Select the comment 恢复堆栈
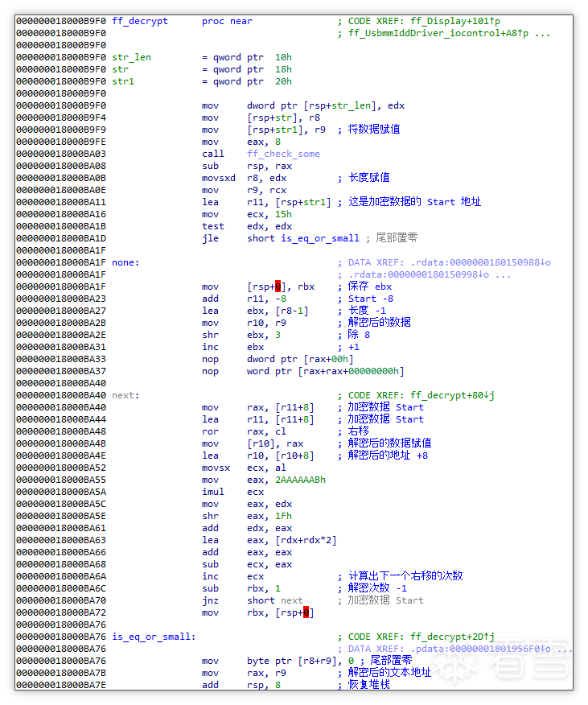588x705 pixels. (x=369, y=685)
